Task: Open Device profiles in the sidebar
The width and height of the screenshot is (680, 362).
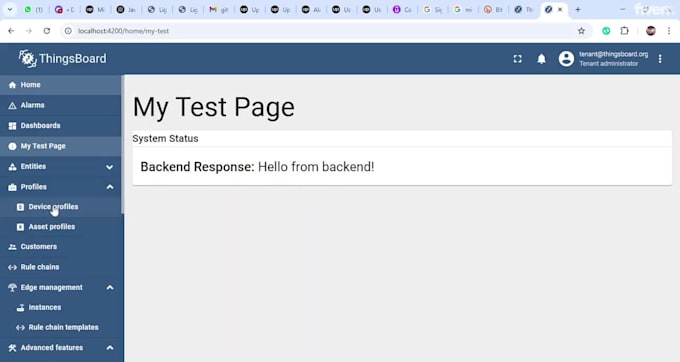Action: click(x=61, y=207)
